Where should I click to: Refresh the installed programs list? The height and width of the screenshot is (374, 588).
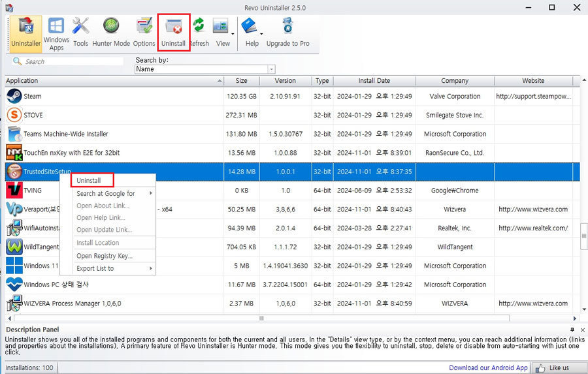[199, 33]
